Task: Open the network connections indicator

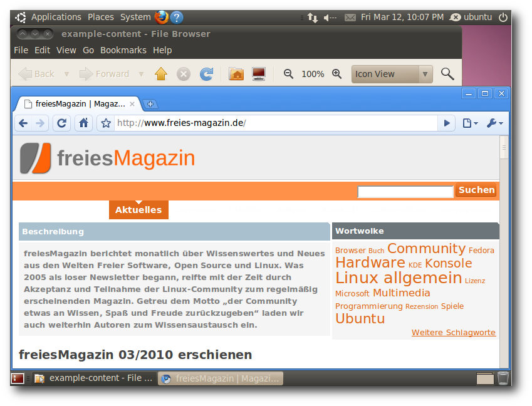Action: tap(313, 18)
